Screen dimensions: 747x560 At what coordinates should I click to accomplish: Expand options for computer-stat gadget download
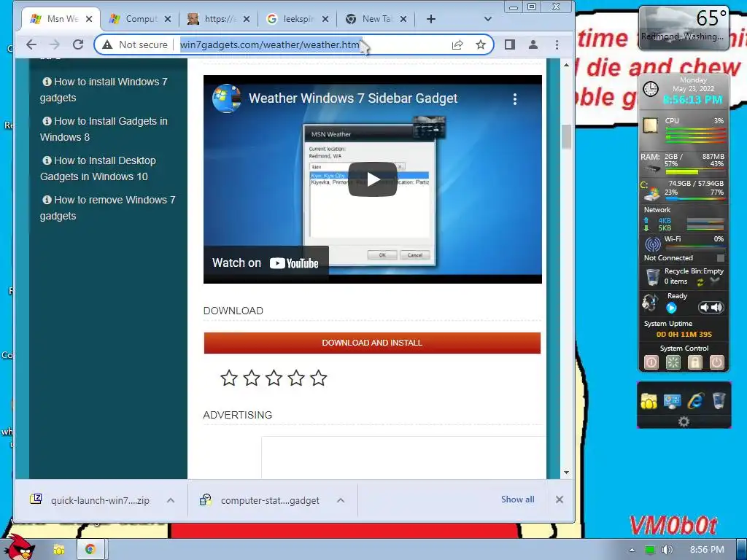pos(341,500)
